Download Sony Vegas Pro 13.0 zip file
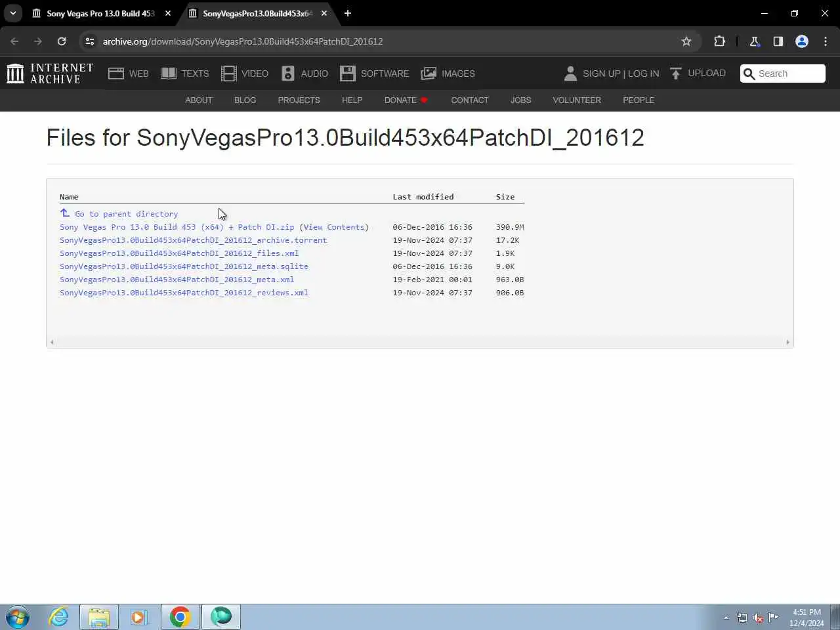The image size is (840, 630). pyautogui.click(x=177, y=227)
